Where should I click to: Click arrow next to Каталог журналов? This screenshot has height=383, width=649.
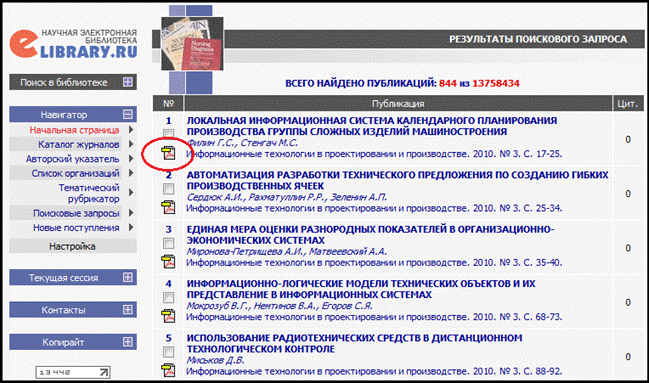point(131,144)
